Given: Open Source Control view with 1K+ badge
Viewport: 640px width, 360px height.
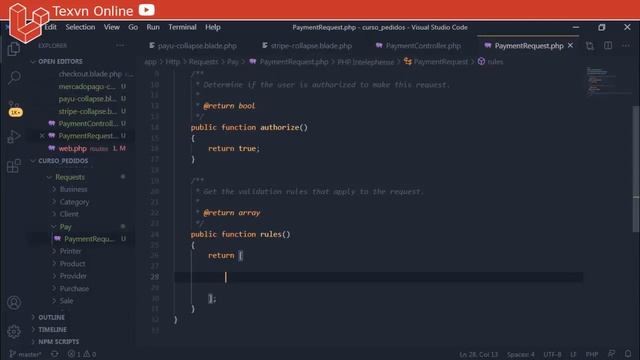Looking at the screenshot, I should click(x=15, y=108).
